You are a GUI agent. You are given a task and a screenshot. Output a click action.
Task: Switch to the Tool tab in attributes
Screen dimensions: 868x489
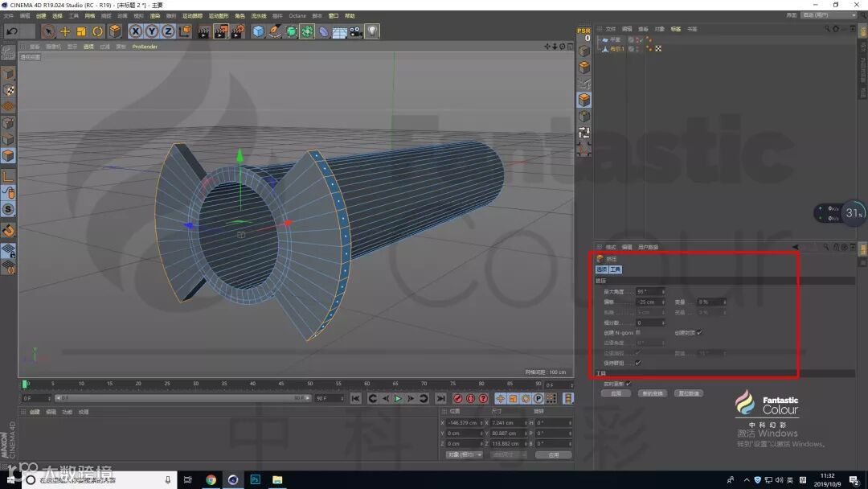(x=616, y=269)
